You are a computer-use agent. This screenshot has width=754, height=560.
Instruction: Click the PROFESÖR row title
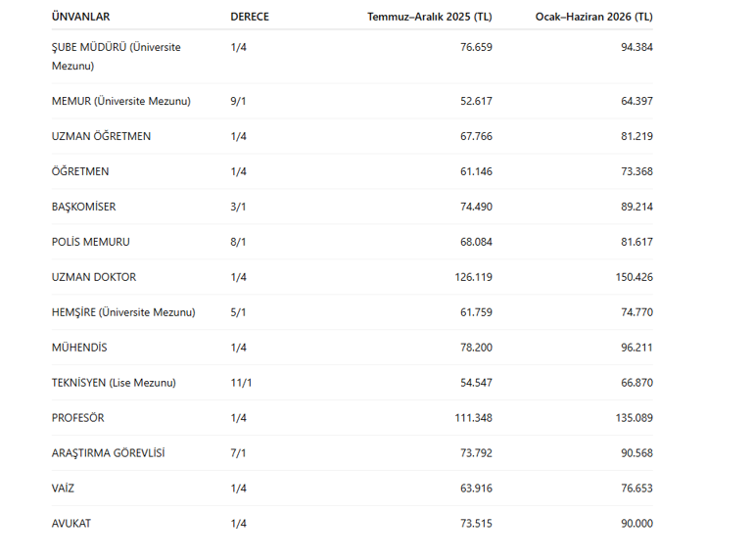pyautogui.click(x=77, y=418)
